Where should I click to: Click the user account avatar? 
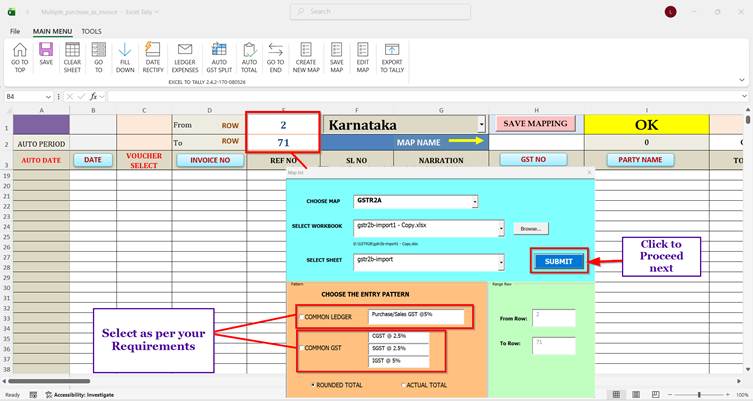[x=671, y=12]
